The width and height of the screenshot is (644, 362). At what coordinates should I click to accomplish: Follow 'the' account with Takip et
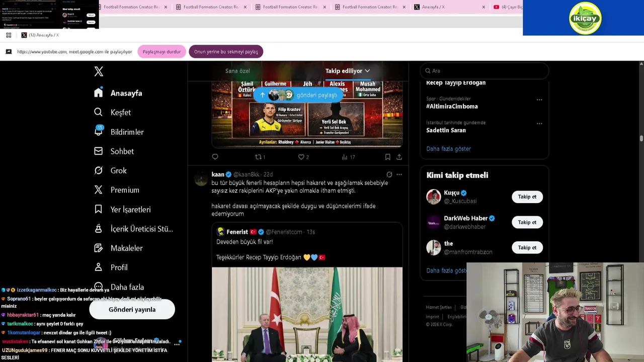click(x=527, y=247)
